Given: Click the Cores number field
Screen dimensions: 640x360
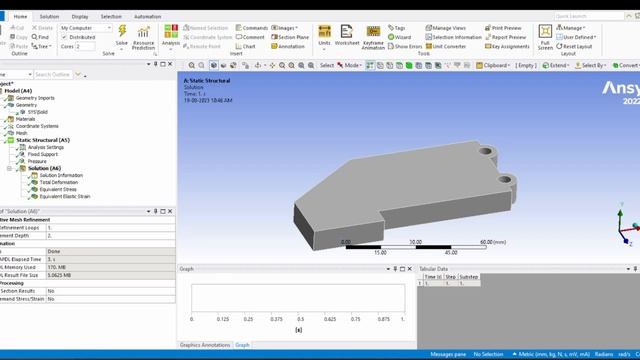Looking at the screenshot, I should click(85, 47).
